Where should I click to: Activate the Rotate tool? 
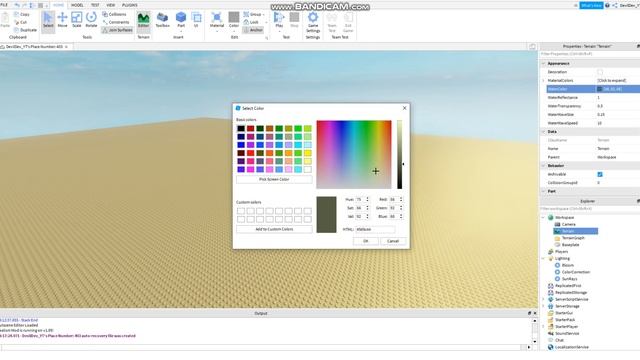coord(91,20)
